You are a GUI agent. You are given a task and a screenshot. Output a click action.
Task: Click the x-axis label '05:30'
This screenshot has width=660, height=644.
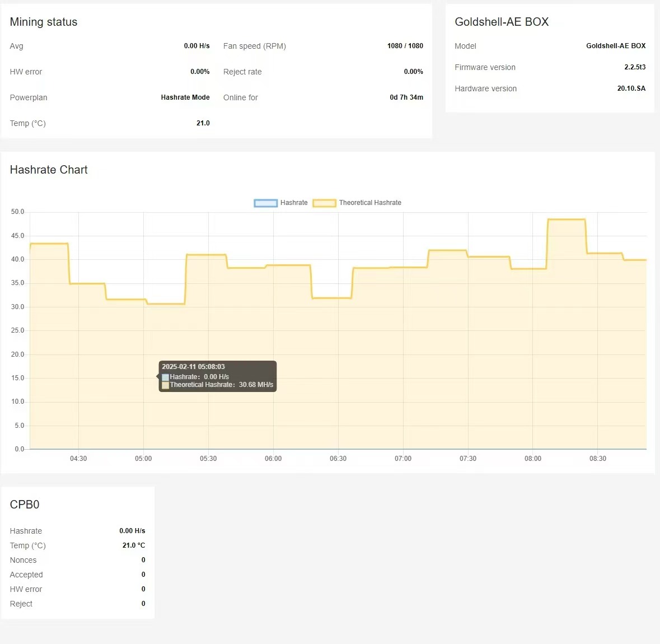pyautogui.click(x=208, y=459)
